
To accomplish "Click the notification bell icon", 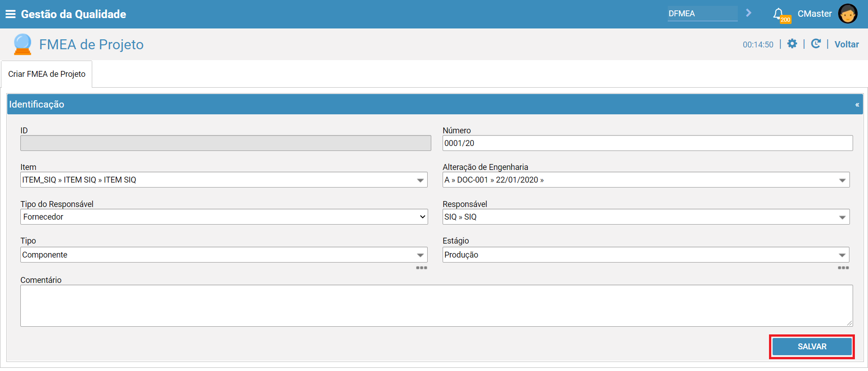I will tap(778, 14).
